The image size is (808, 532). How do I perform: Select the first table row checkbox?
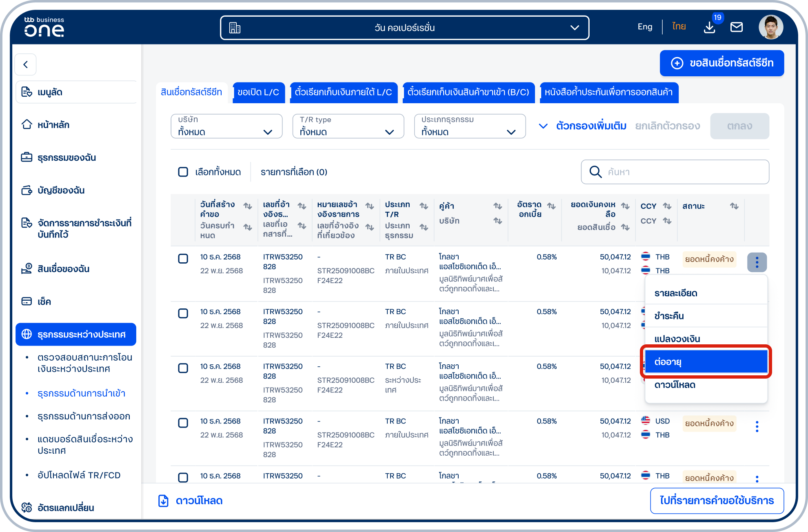coord(183,259)
